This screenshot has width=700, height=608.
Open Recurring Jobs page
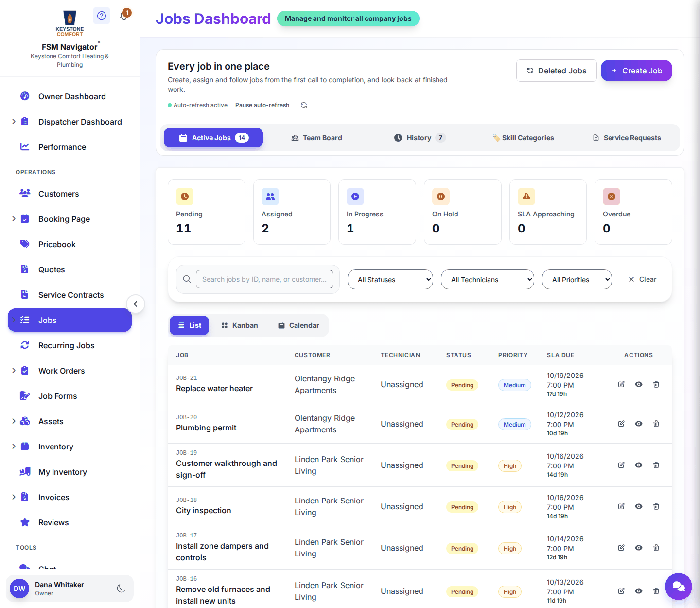[x=70, y=345]
